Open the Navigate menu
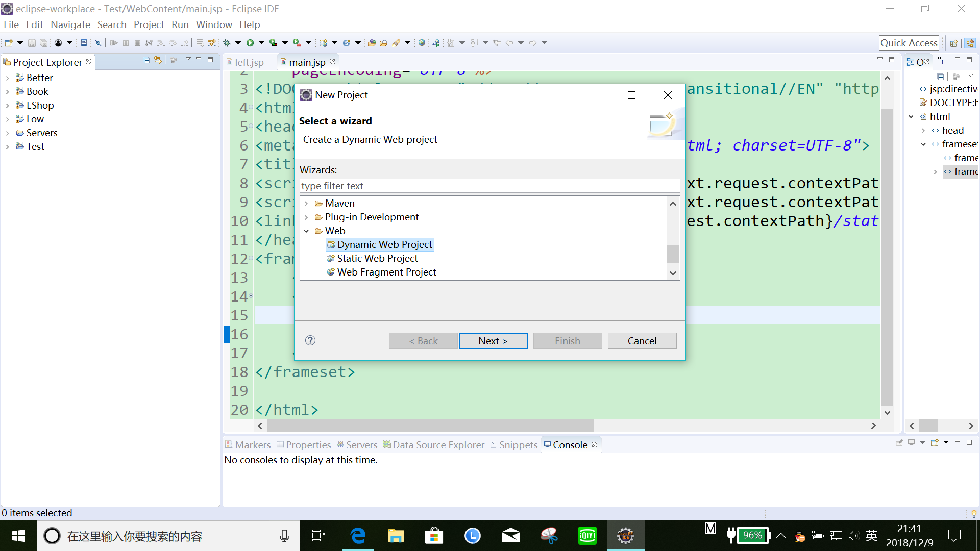Screen dimensions: 980x551 (x=70, y=24)
